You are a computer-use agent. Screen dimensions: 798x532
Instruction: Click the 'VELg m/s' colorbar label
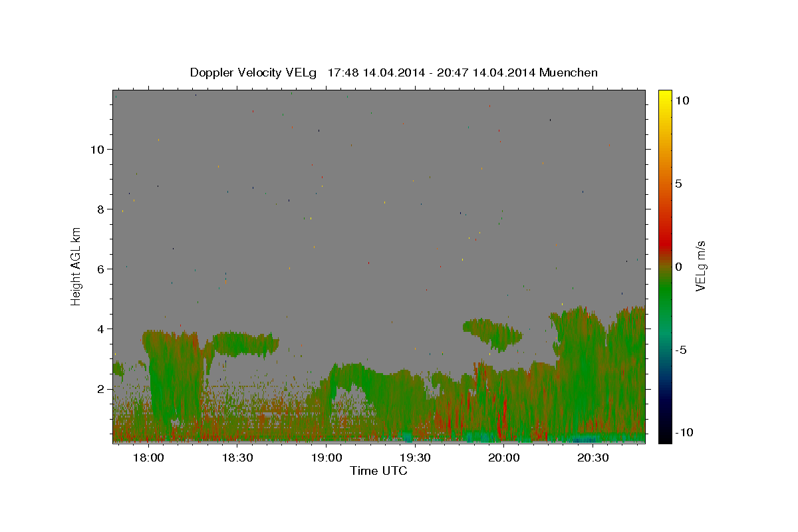point(700,266)
